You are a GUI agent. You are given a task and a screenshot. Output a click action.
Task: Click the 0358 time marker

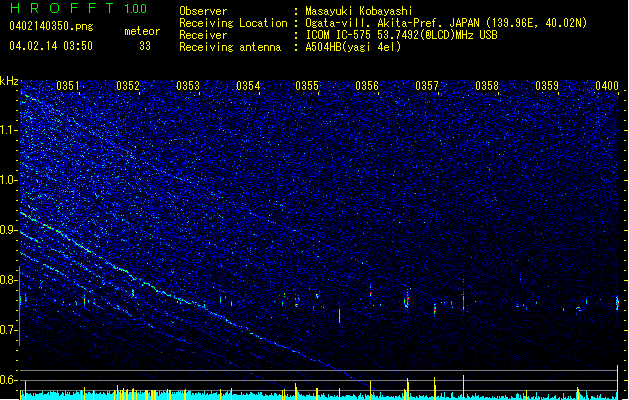click(x=487, y=86)
